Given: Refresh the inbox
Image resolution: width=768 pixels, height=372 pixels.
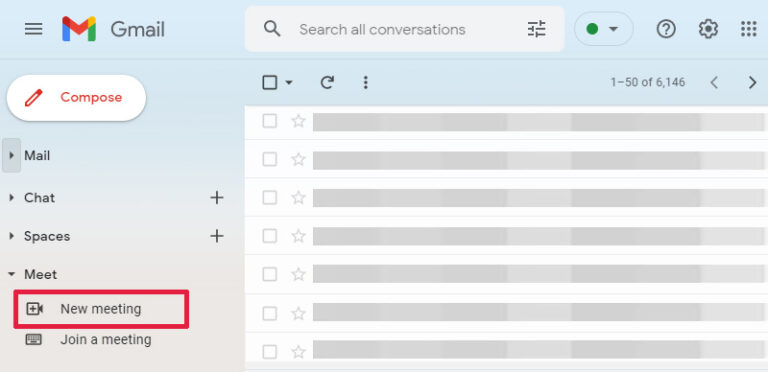Looking at the screenshot, I should pyautogui.click(x=327, y=82).
